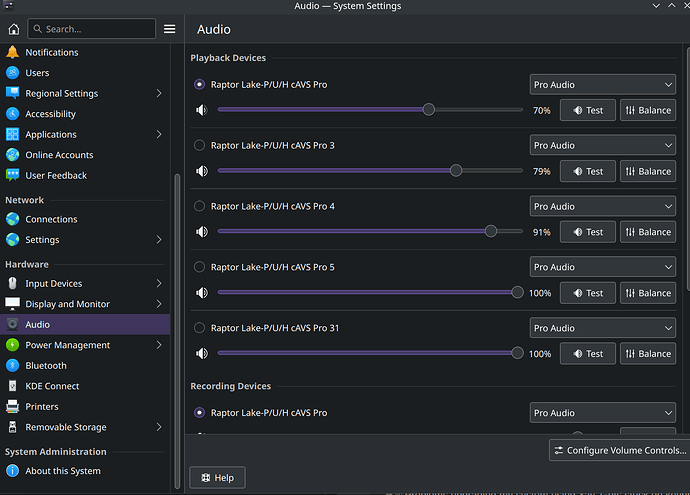The height and width of the screenshot is (495, 690).
Task: Expand Power Management submenu arrow
Action: tap(159, 345)
